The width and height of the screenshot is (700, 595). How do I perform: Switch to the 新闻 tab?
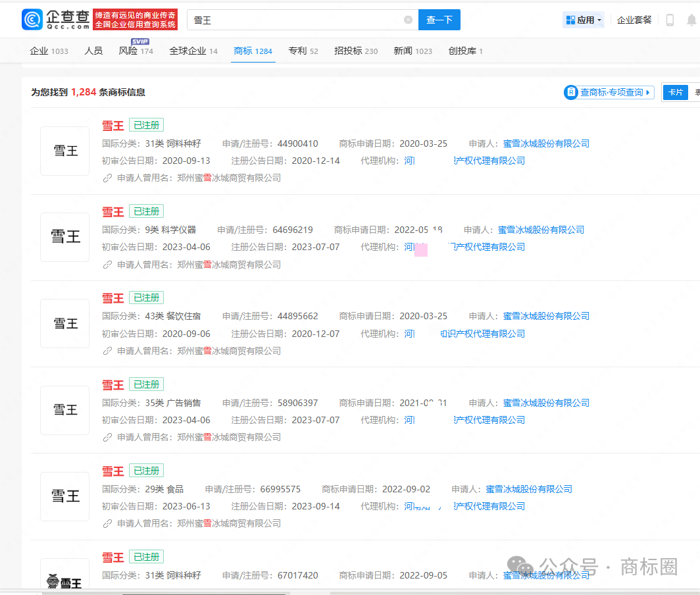click(413, 51)
